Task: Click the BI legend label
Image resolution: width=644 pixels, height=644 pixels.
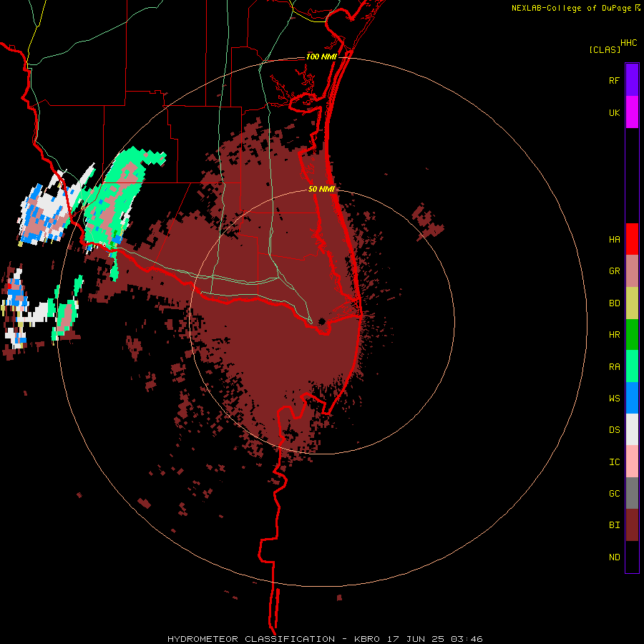Action: point(614,525)
